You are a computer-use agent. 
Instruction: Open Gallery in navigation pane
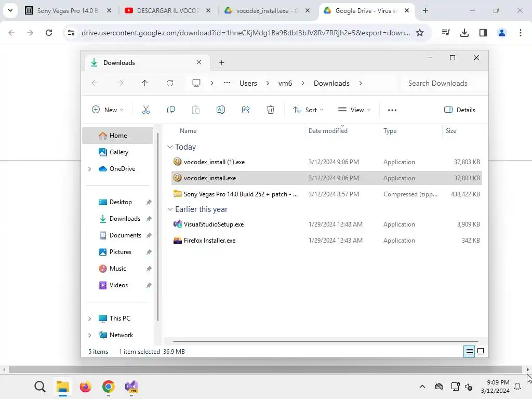tap(118, 152)
